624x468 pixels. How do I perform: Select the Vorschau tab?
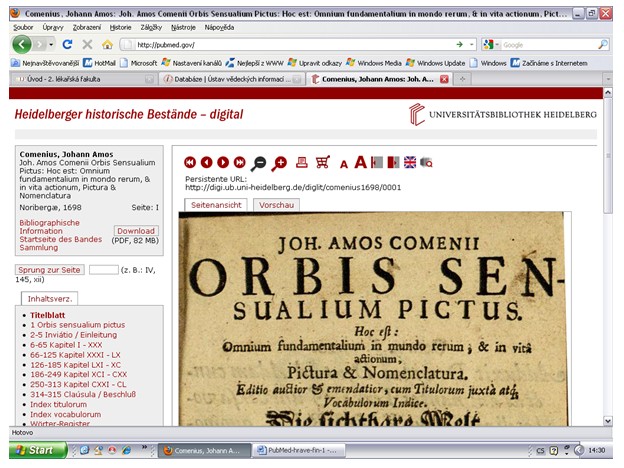coord(276,205)
